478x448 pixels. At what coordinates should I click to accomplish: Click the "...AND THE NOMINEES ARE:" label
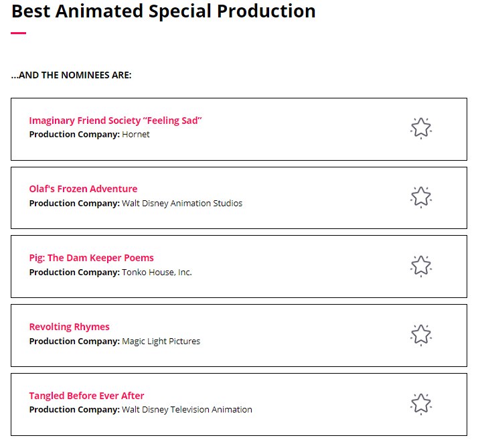coord(71,76)
